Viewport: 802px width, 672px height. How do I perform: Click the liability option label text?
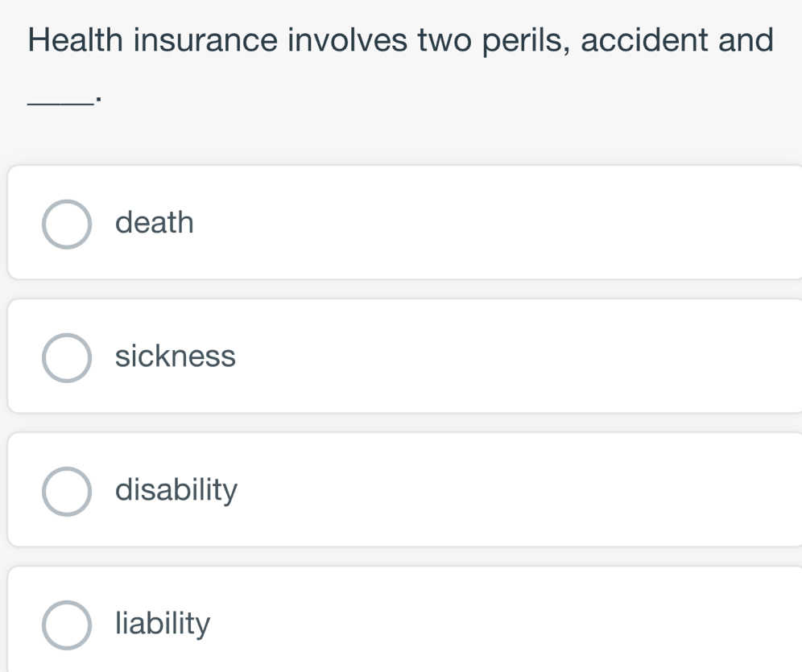coord(162,623)
